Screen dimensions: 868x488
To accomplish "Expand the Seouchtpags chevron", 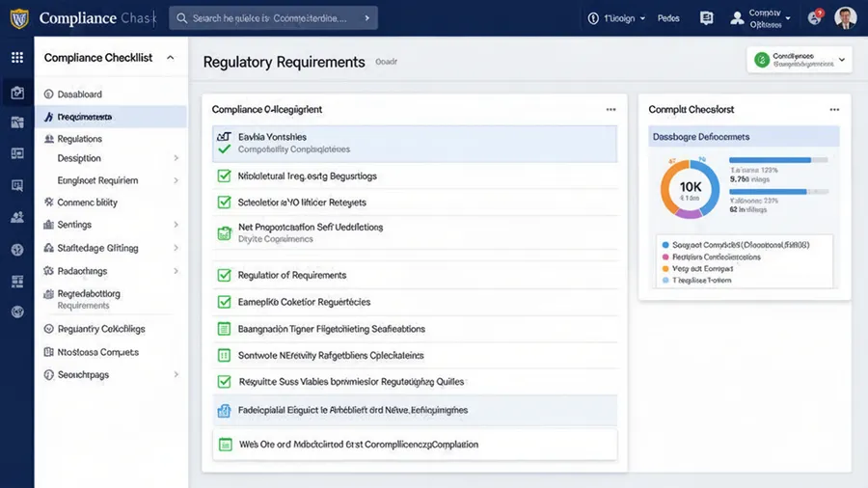I will click(x=176, y=374).
